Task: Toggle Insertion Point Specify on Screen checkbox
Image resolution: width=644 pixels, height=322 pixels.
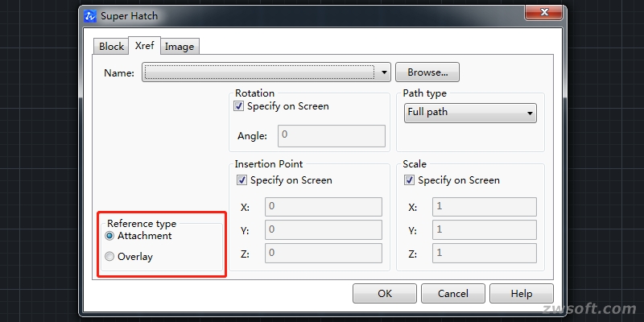Action: coord(242,180)
